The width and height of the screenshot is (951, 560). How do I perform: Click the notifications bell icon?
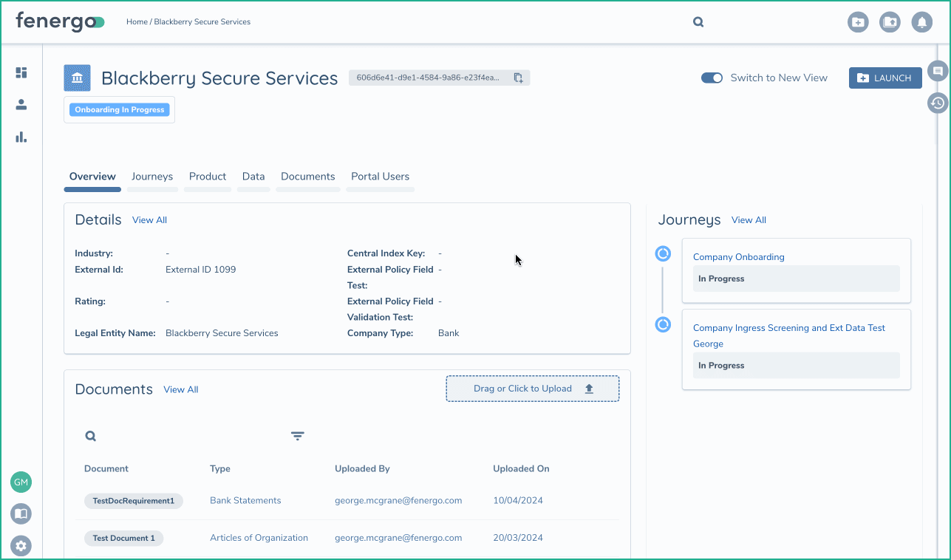pyautogui.click(x=921, y=22)
